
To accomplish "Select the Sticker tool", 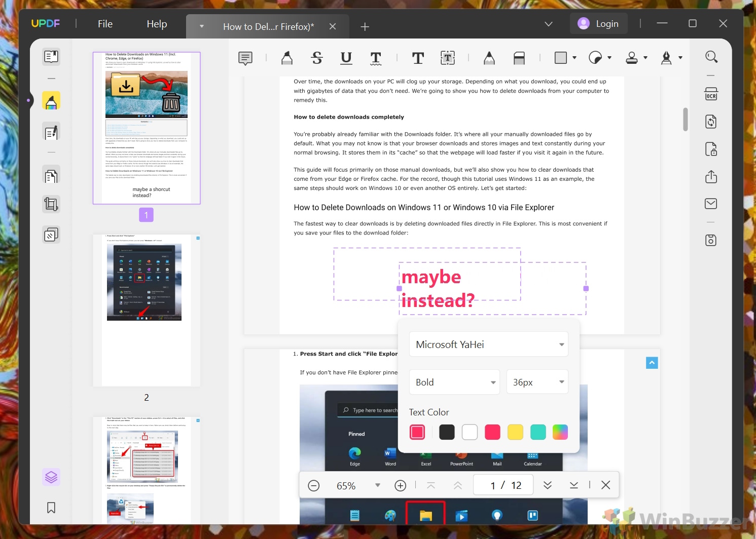I will pos(595,58).
